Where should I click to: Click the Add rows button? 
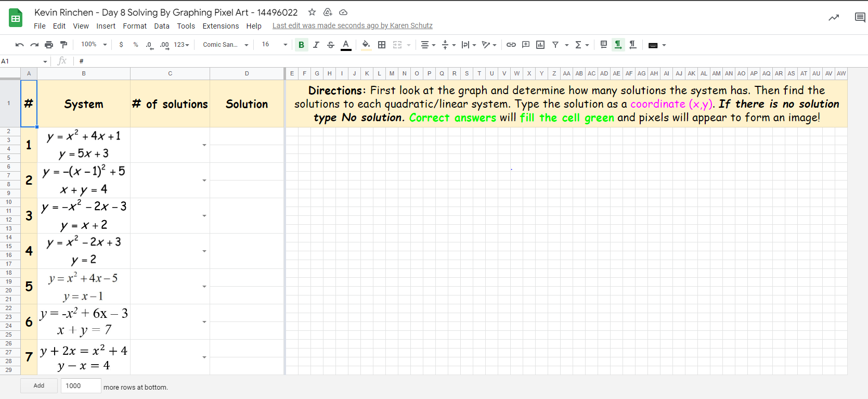coord(39,385)
